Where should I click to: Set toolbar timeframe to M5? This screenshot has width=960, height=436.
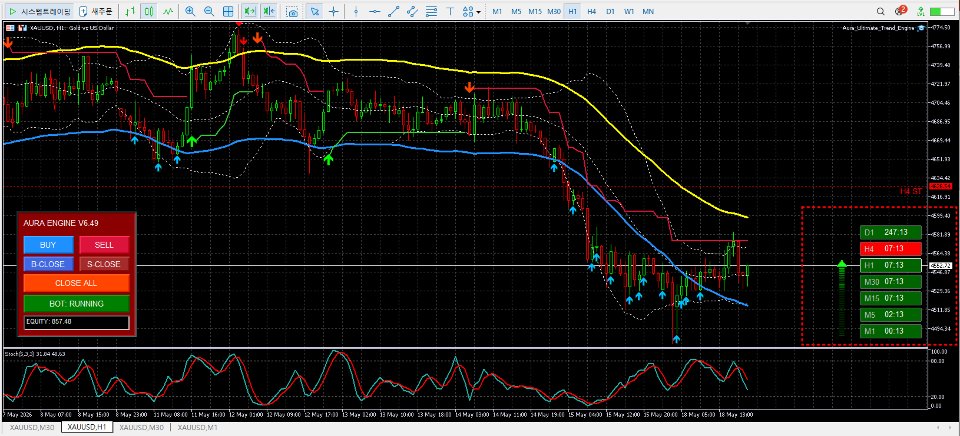516,11
